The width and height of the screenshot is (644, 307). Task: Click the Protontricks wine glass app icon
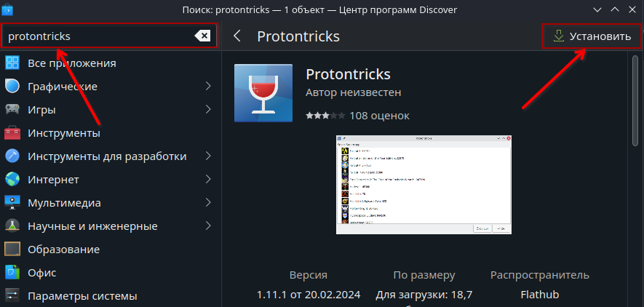[263, 93]
